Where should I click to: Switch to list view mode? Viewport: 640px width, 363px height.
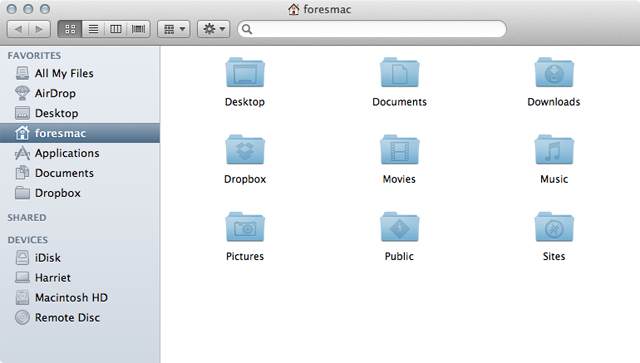(93, 29)
